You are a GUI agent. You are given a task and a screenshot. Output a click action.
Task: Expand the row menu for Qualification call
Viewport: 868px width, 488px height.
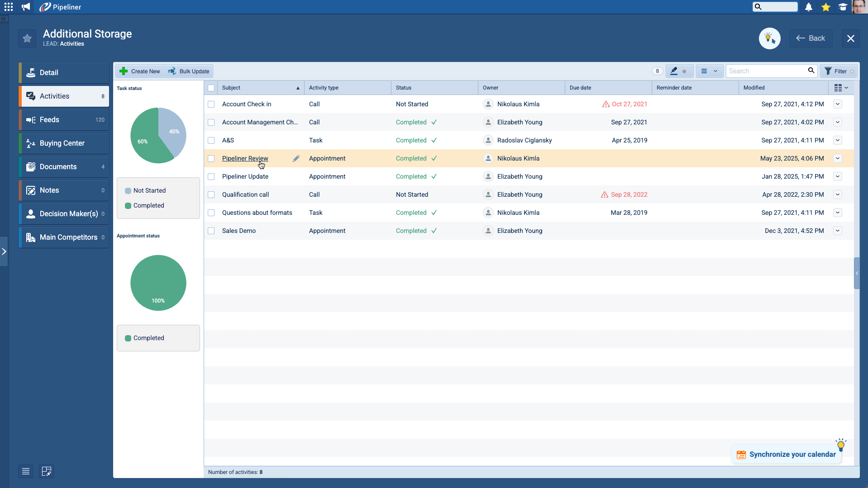point(838,194)
